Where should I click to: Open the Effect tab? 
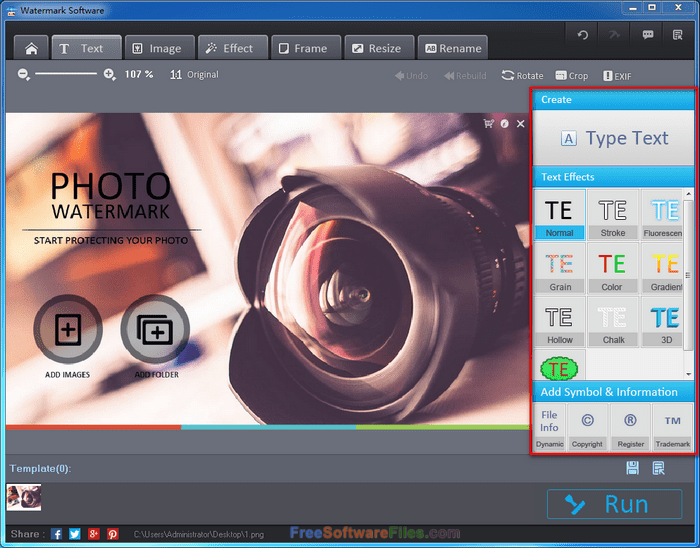click(x=233, y=48)
